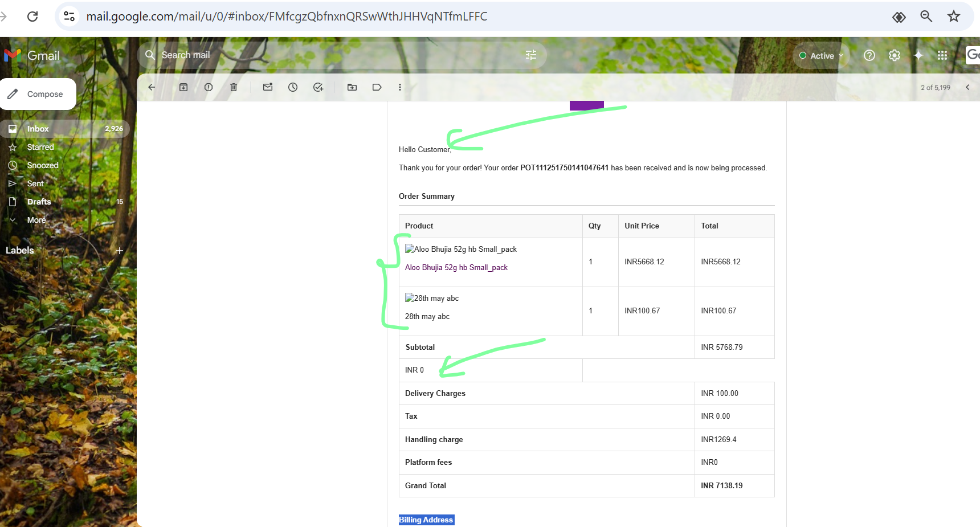The width and height of the screenshot is (980, 527).
Task: Open the Active status dropdown
Action: 821,55
